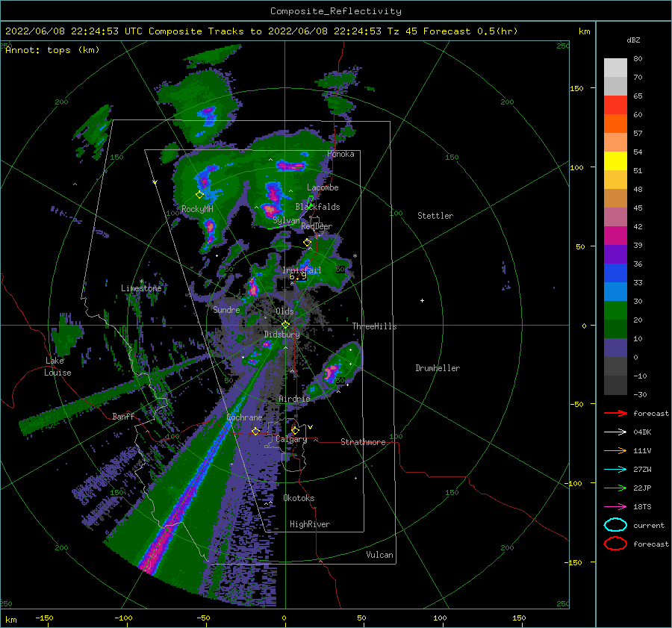Viewport: 672px width, 628px height.
Task: Click the Limestone label
Action: [x=141, y=288]
